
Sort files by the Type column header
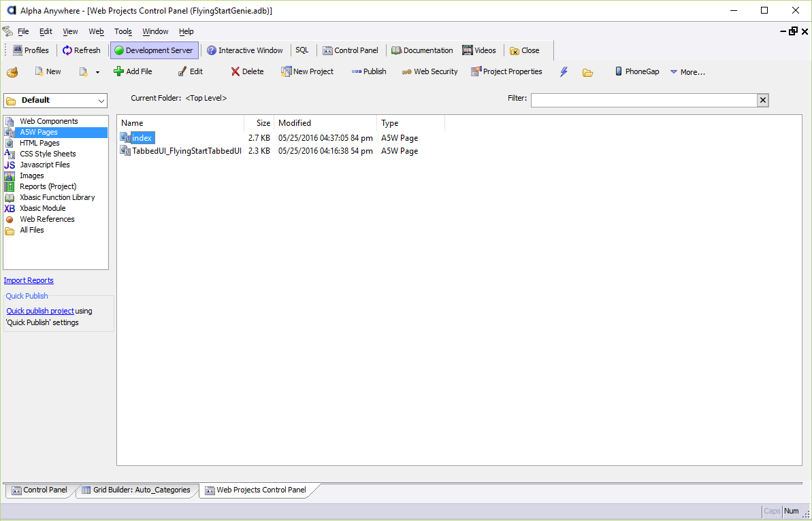point(410,123)
